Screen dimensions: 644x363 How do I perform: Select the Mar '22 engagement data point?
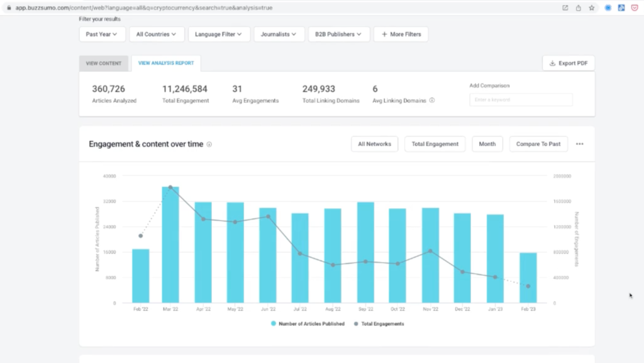170,187
